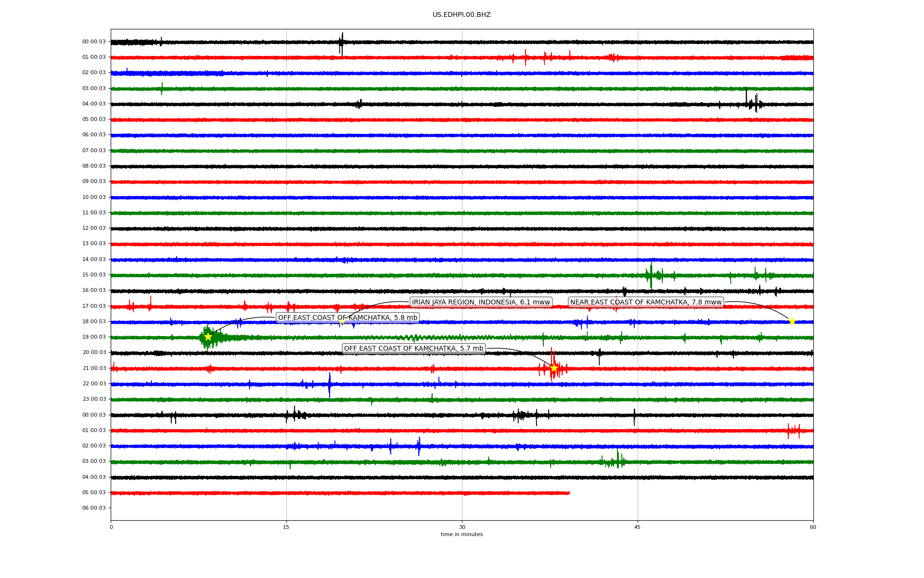Click the star on the 19:00:03 trace
This screenshot has height=578, width=924.
[208, 337]
